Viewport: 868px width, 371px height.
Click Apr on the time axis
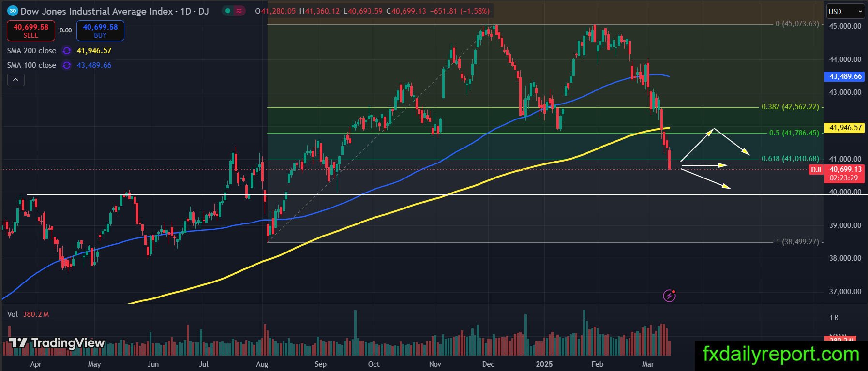click(x=36, y=364)
